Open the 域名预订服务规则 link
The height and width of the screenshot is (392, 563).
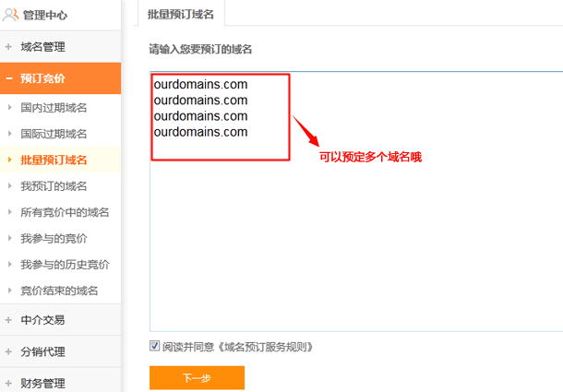(266, 348)
